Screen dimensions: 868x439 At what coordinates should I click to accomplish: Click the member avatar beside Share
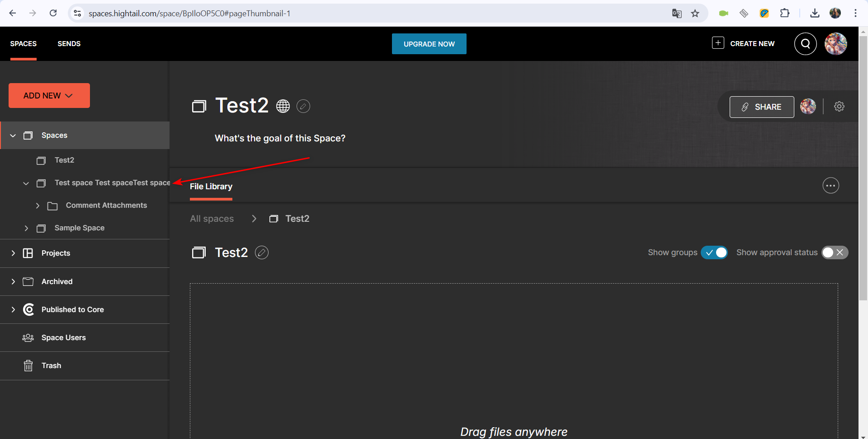(x=808, y=107)
